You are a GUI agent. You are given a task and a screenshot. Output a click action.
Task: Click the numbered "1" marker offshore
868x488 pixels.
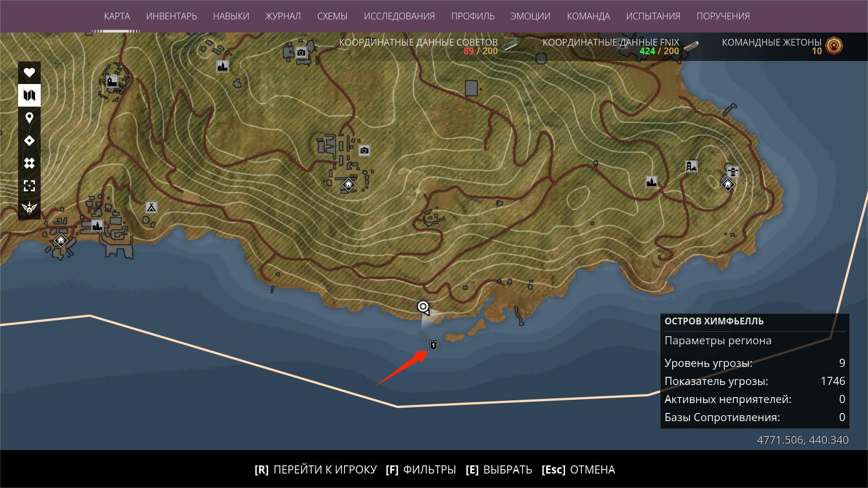click(x=433, y=346)
